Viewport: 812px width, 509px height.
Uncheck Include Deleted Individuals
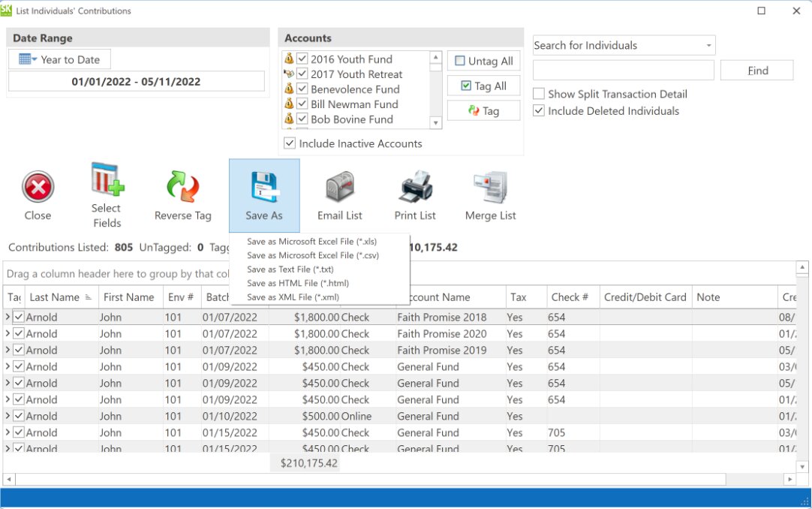click(539, 111)
